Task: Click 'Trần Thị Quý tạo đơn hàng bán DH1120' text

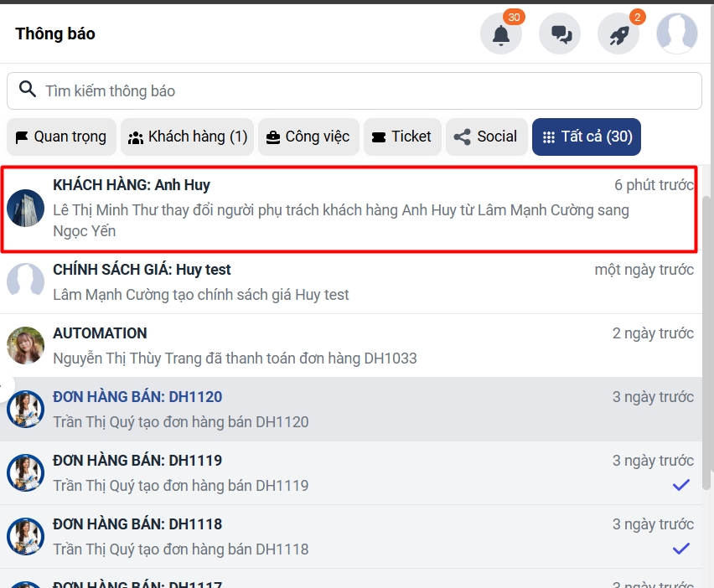Action: point(181,422)
